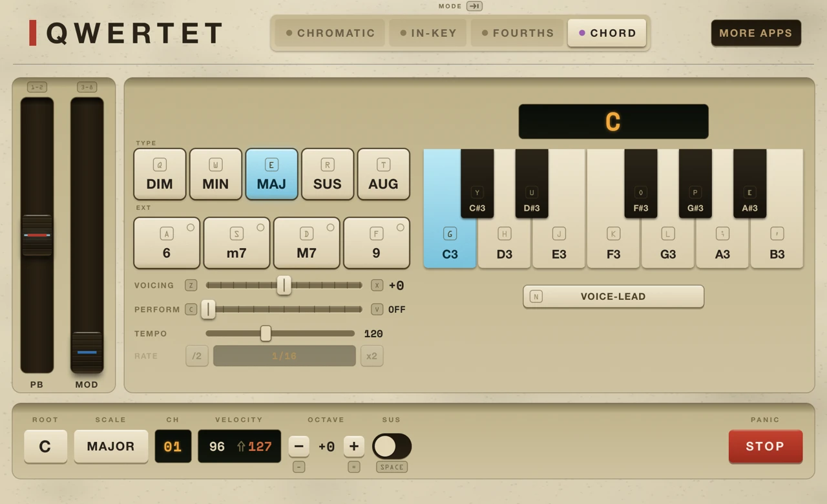Click the perform OFF value
Viewport: 827px width, 504px height.
(x=397, y=310)
